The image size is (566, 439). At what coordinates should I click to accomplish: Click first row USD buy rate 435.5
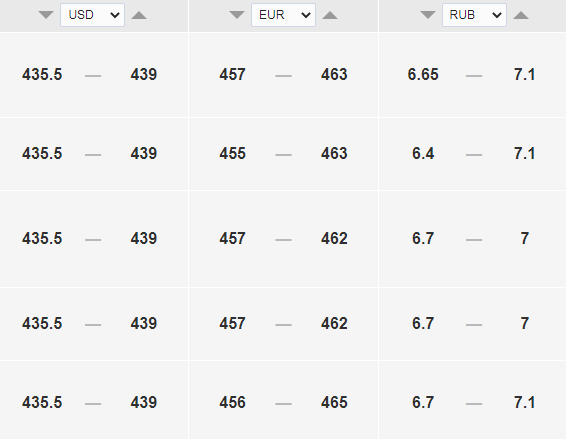(x=42, y=74)
